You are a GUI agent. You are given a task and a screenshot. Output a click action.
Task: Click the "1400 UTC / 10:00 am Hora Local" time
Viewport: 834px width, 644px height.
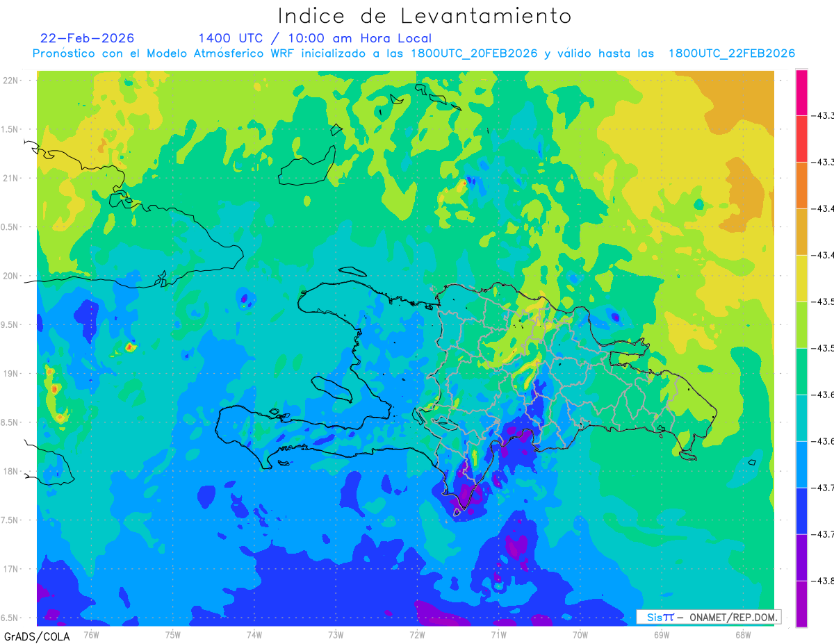coord(315,38)
